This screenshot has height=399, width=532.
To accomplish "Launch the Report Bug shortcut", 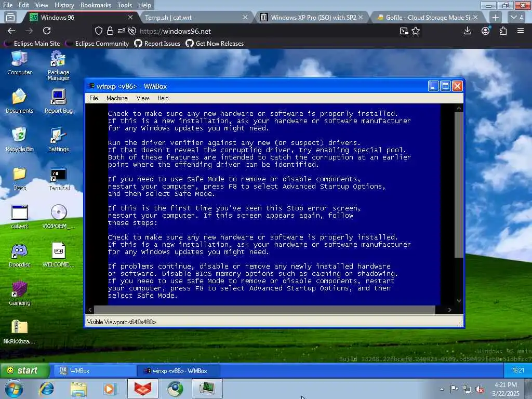I will pos(58,101).
